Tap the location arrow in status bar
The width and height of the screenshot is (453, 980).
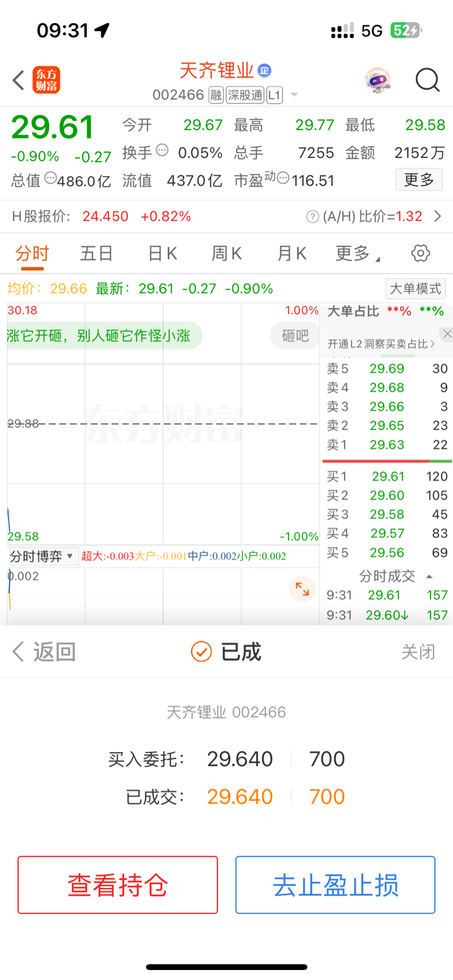coord(102,29)
